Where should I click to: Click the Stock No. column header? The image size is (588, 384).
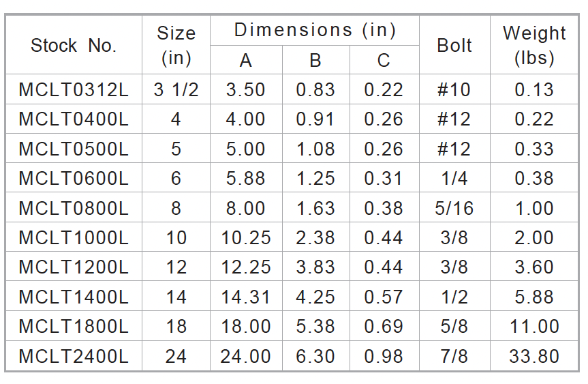(x=74, y=46)
